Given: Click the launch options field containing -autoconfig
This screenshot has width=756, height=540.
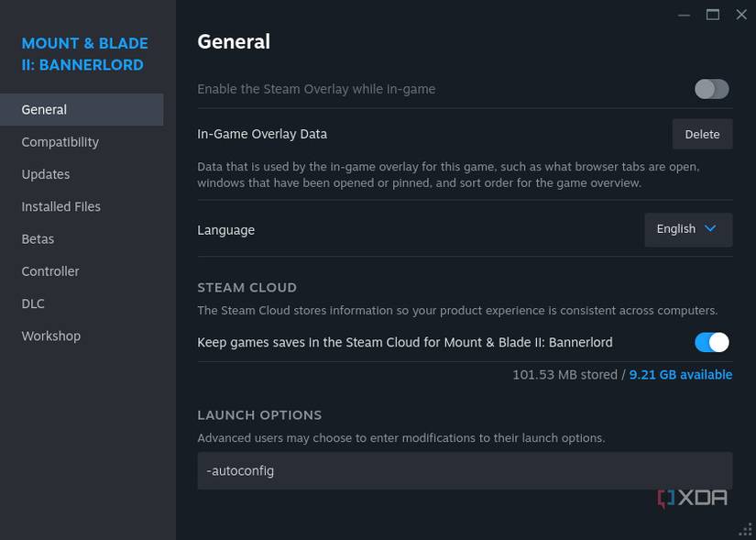Looking at the screenshot, I should 465,470.
